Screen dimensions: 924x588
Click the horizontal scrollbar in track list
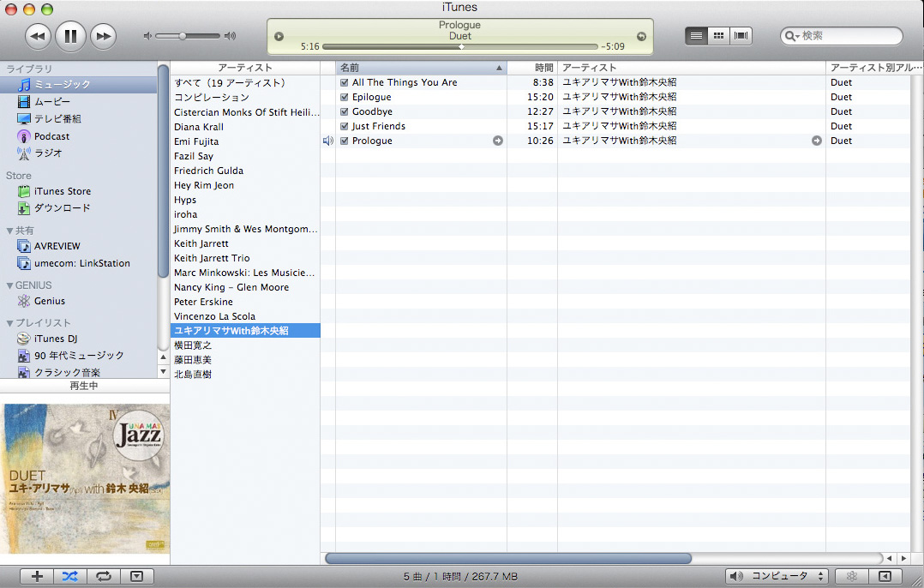coord(508,558)
